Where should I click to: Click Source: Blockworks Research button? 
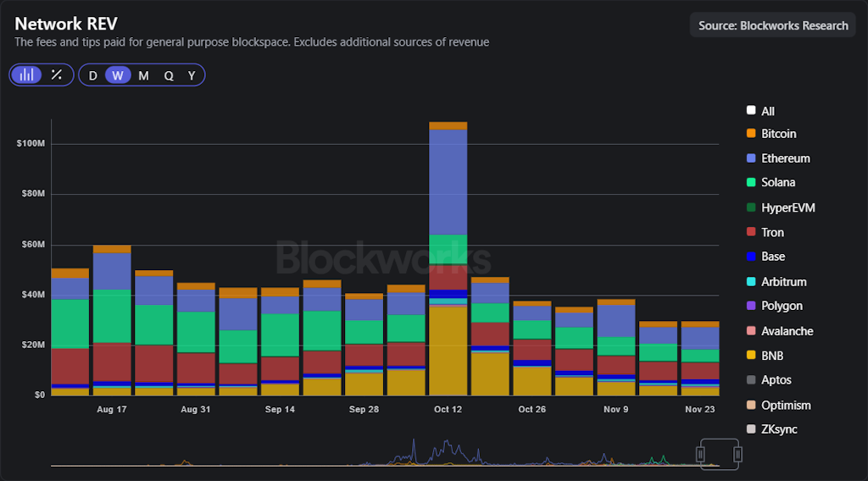coord(773,25)
